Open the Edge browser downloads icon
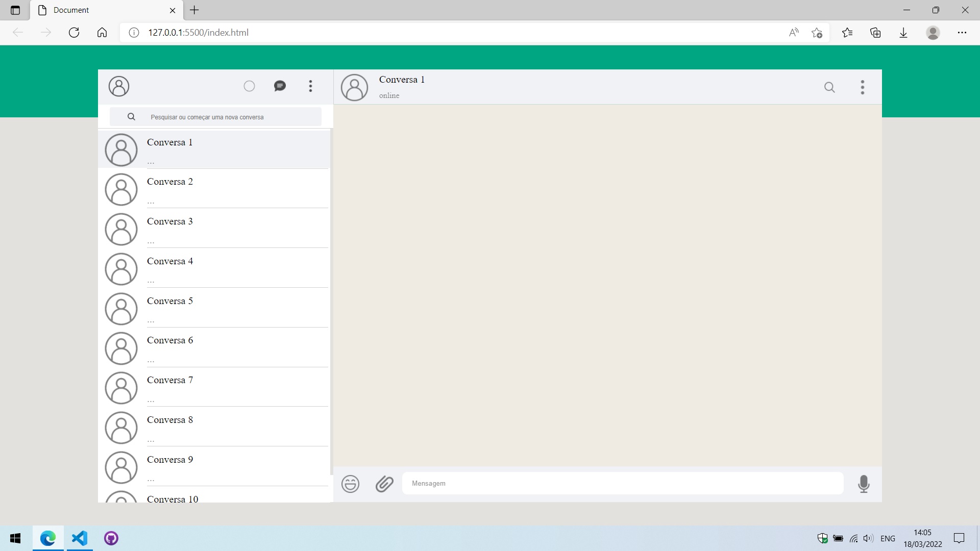Screen dimensions: 980x551 (903, 32)
